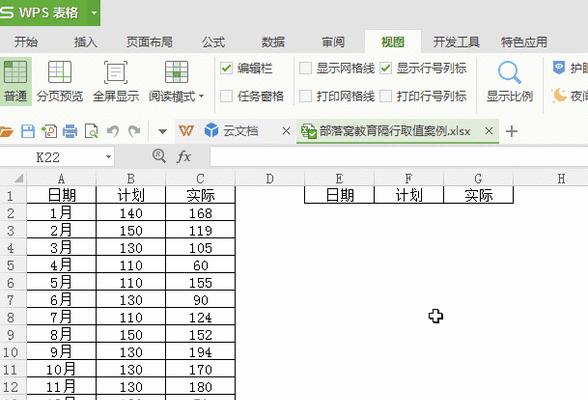Open the Name Box dropdown for K22
The width and height of the screenshot is (588, 400).
(x=108, y=157)
